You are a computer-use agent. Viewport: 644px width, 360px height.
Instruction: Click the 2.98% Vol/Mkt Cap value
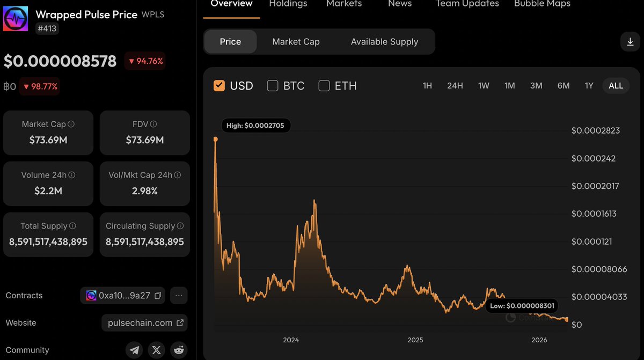(x=145, y=191)
